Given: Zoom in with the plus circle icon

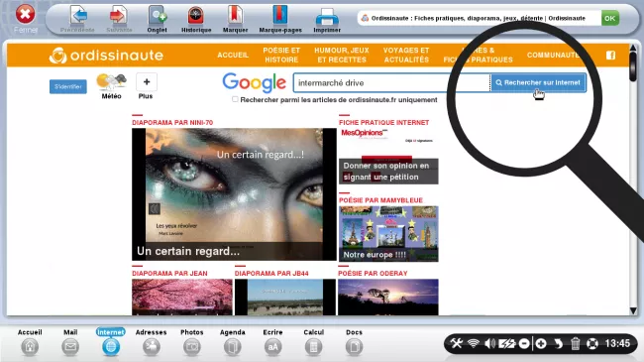Looking at the screenshot, I should [x=541, y=343].
